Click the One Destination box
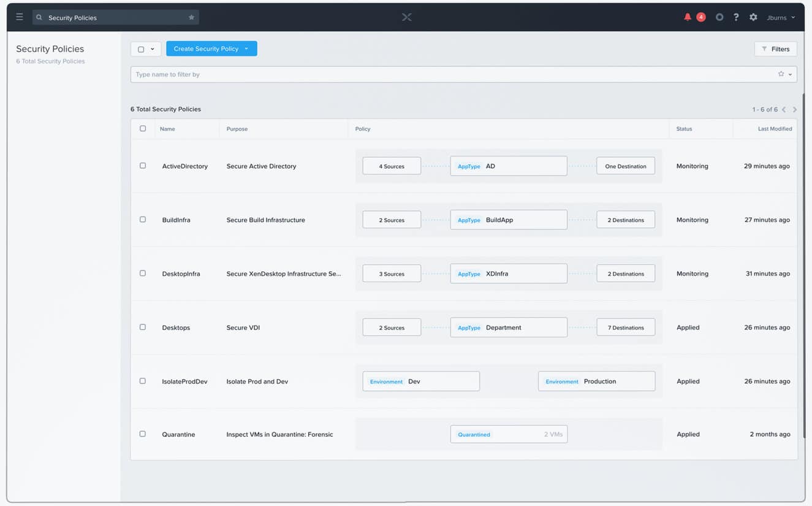The height and width of the screenshot is (506, 812). [626, 166]
